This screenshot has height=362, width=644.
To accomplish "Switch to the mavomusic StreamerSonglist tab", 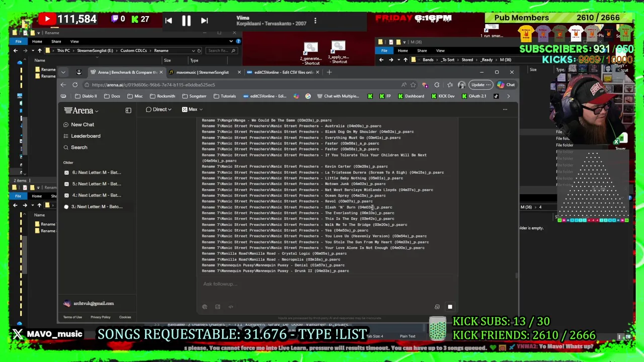I will (202, 72).
